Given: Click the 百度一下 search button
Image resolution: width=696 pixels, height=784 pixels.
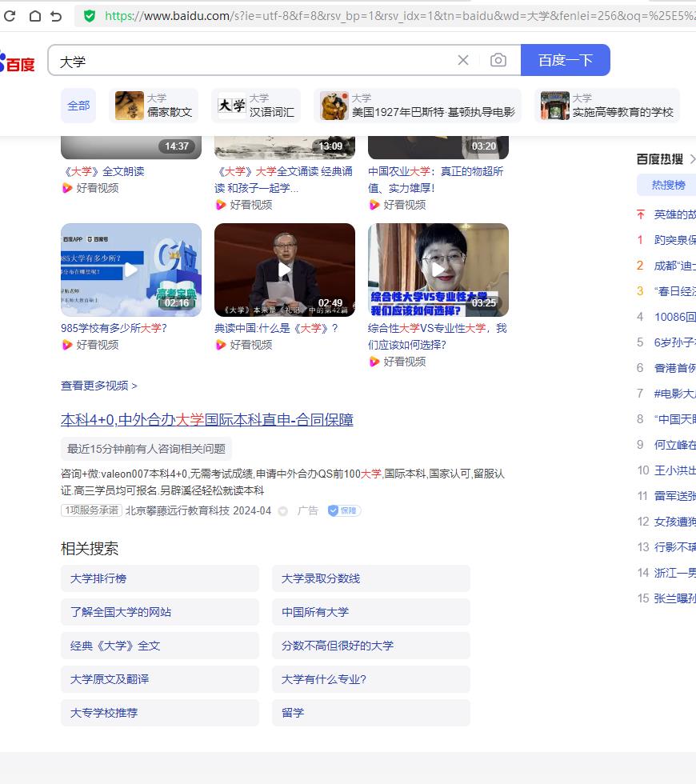Looking at the screenshot, I should [565, 60].
